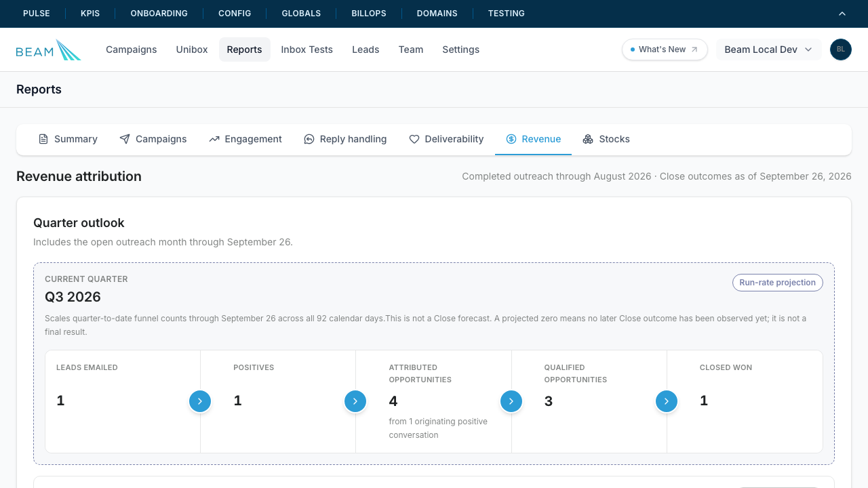The image size is (868, 488).
Task: Click the arrow after Attributed Opportunities
Action: pyautogui.click(x=511, y=401)
